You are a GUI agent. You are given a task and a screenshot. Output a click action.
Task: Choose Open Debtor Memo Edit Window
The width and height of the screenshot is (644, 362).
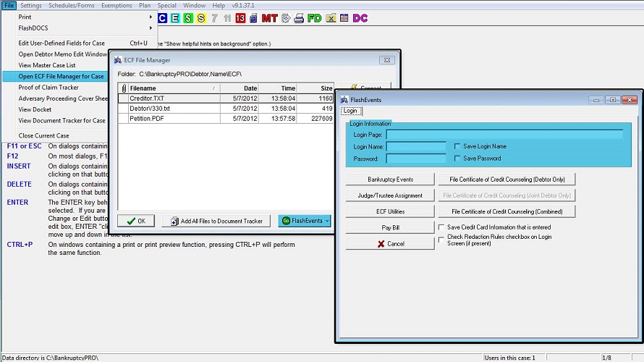click(x=62, y=54)
